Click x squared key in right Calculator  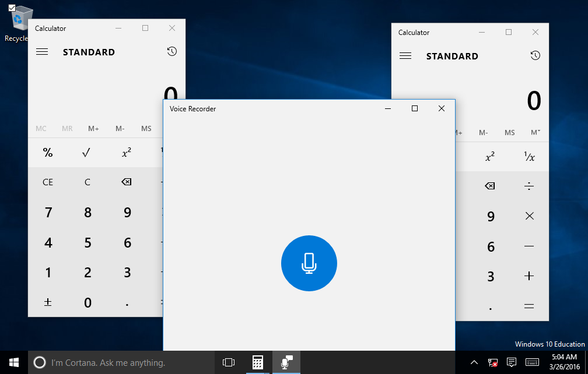[490, 157]
